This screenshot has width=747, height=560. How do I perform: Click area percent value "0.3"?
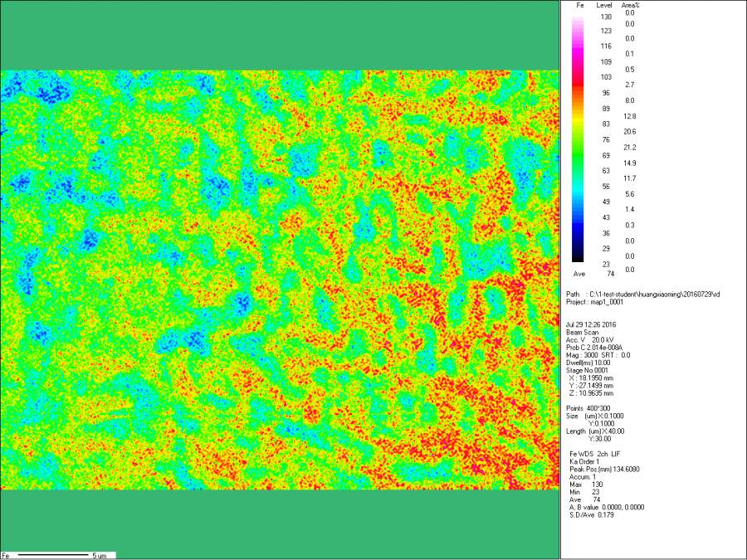point(630,225)
